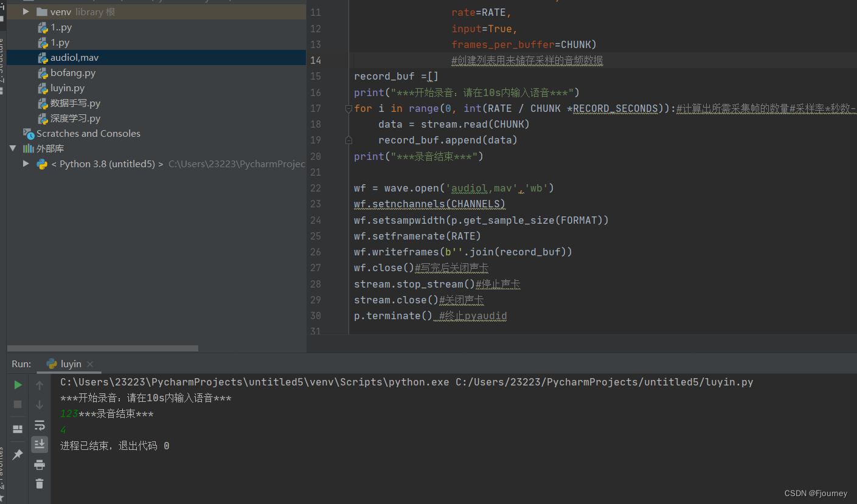857x504 pixels.
Task: Click 'data = stream.read(CHUNK)' line
Action: pyautogui.click(x=454, y=124)
